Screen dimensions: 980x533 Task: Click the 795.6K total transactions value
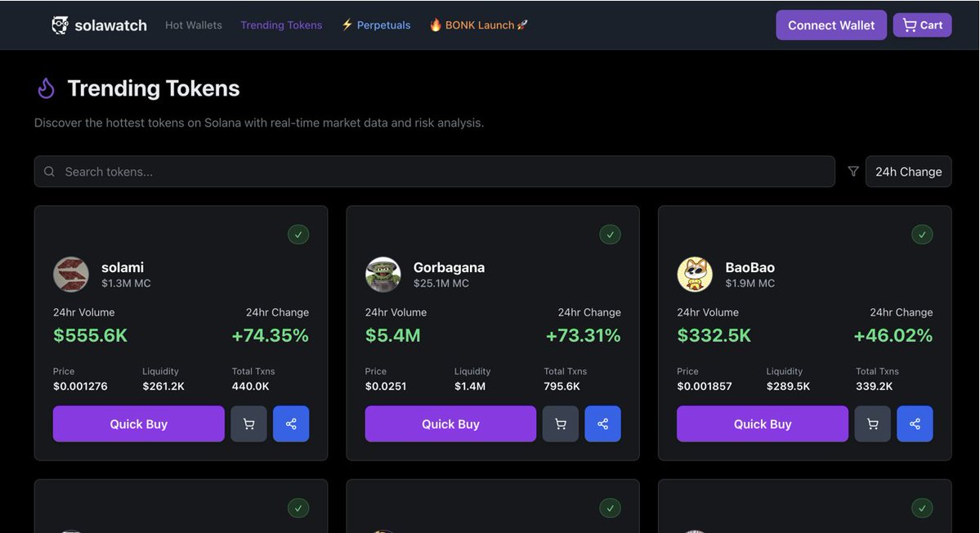(x=562, y=386)
